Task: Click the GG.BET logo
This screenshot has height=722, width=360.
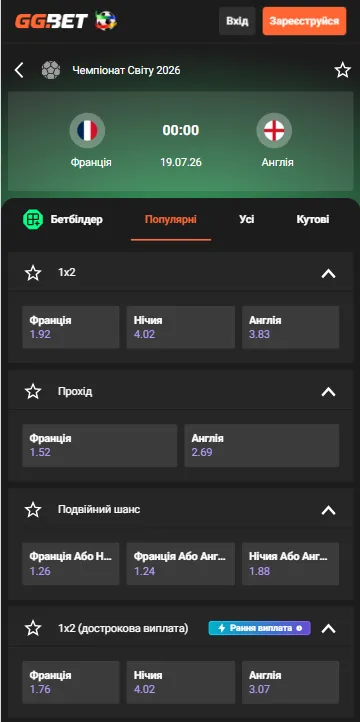Action: pos(65,21)
